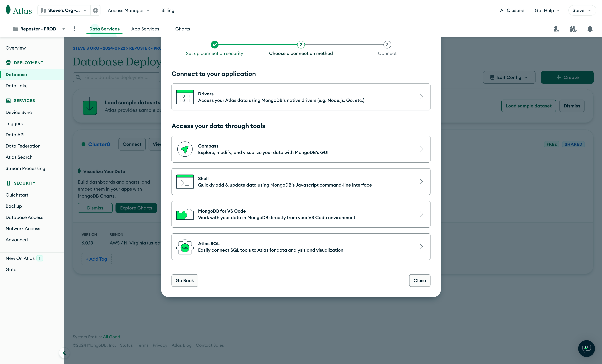The height and width of the screenshot is (364, 602).
Task: Open Compass option via chevron
Action: pyautogui.click(x=421, y=149)
